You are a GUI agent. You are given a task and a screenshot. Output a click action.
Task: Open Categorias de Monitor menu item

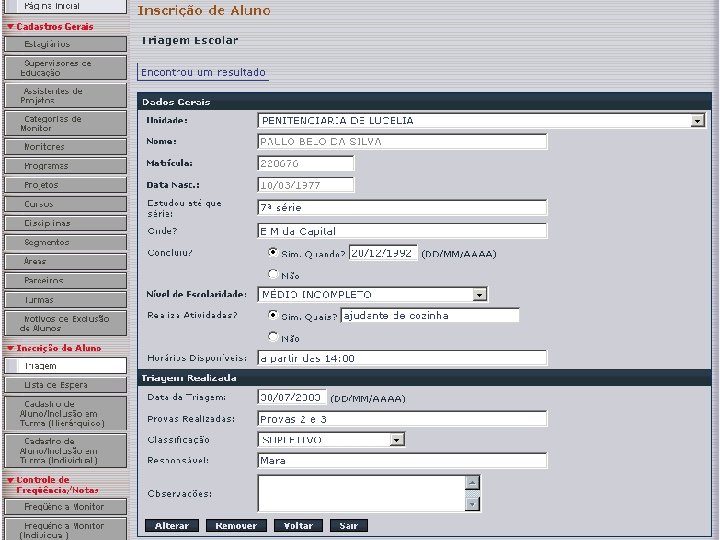tap(66, 123)
